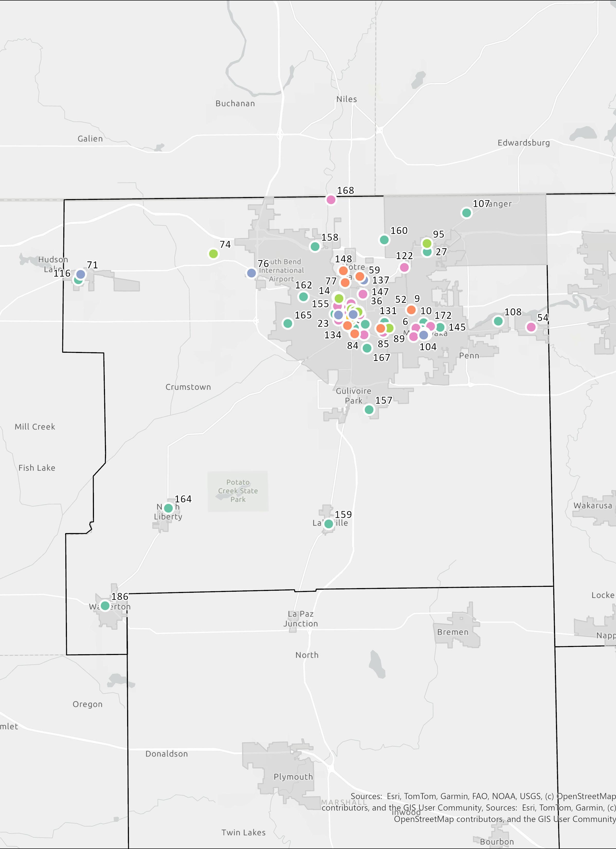Select the lime marker labeled 95
The height and width of the screenshot is (849, 616).
tap(427, 243)
